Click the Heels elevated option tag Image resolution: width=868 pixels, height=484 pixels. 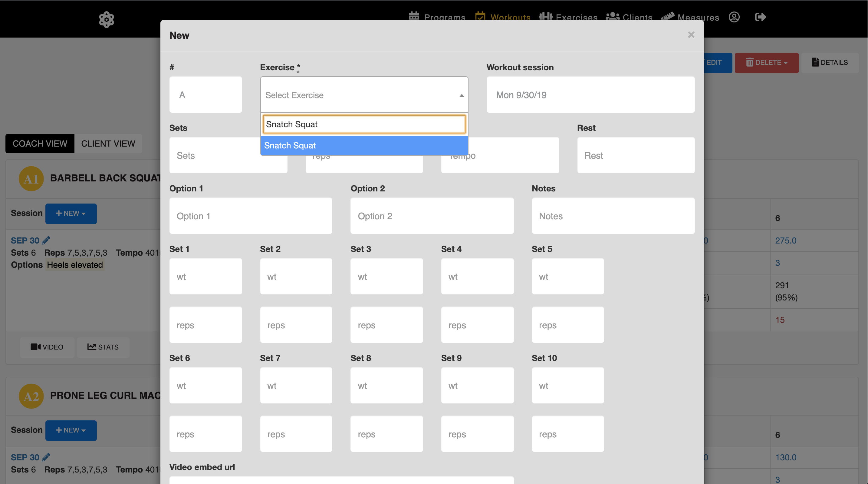(x=75, y=265)
